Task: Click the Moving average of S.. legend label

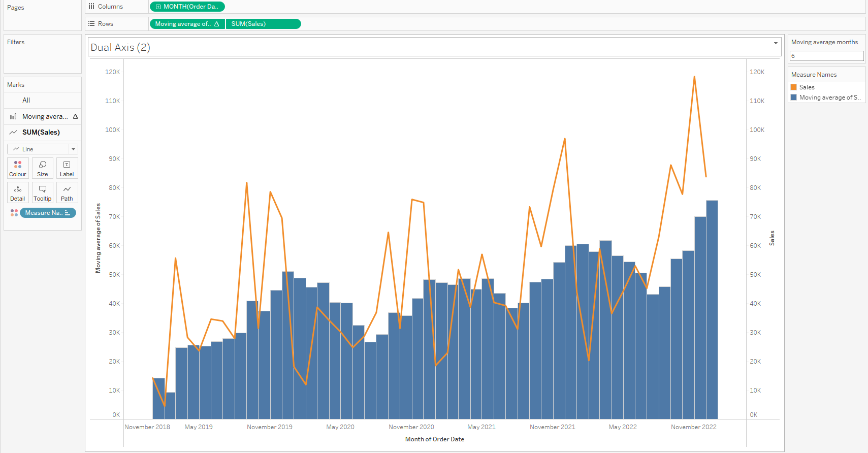Action: click(x=830, y=98)
